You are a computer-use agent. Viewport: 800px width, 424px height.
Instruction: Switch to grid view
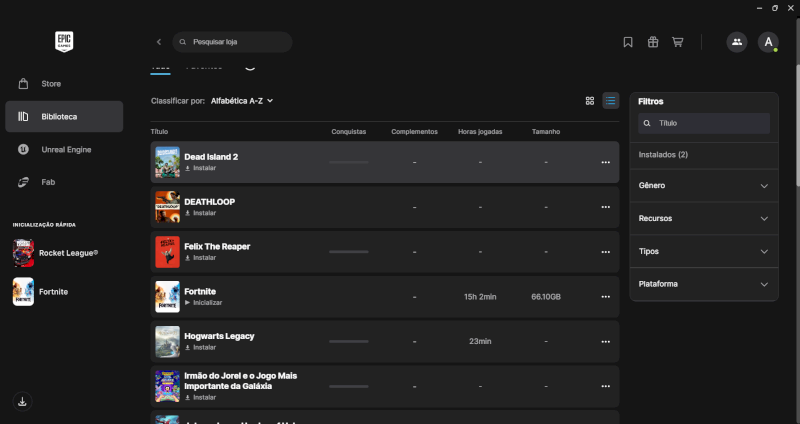pyautogui.click(x=590, y=101)
